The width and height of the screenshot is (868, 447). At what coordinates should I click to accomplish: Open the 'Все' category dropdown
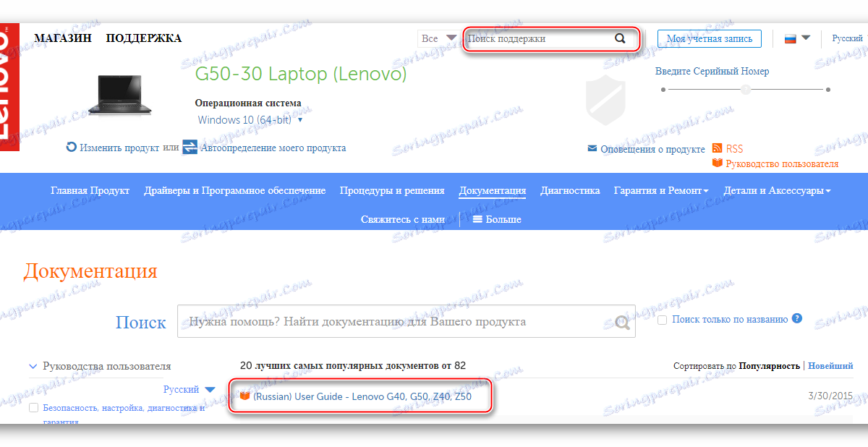coord(438,38)
